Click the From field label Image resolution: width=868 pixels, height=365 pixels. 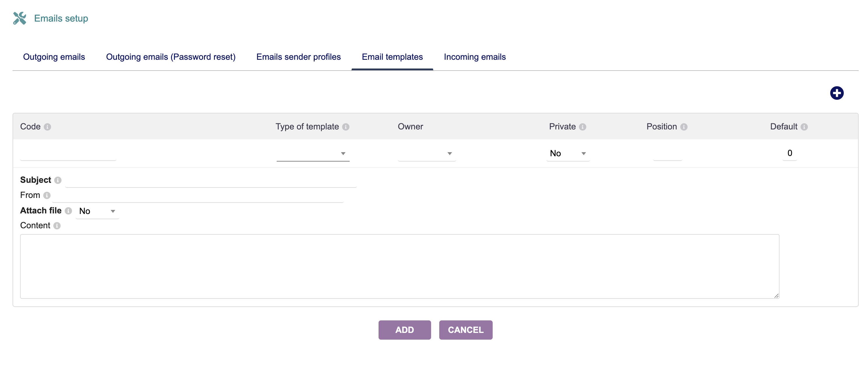(x=30, y=195)
